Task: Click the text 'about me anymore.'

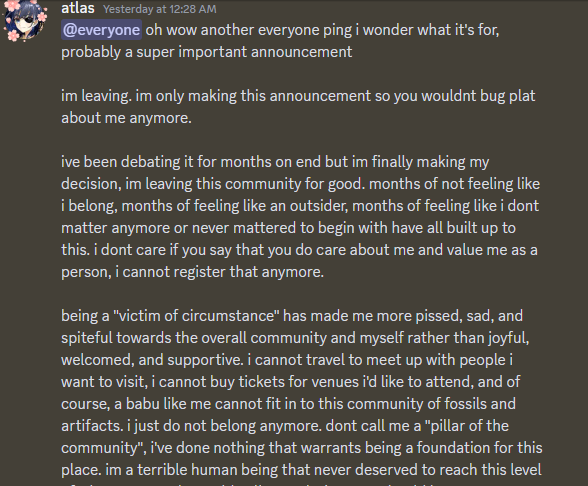Action: 126,118
